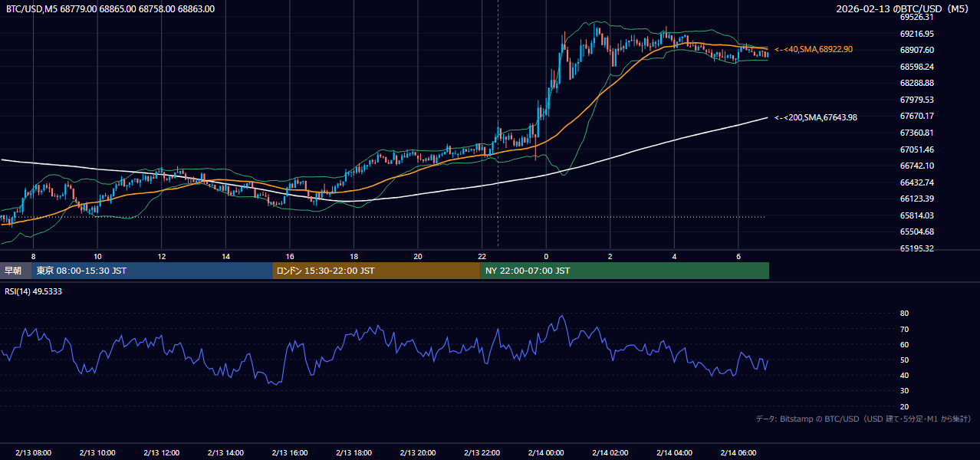
Task: Click the RSI(14) 49.5333 indicator label
Action: pos(34,291)
